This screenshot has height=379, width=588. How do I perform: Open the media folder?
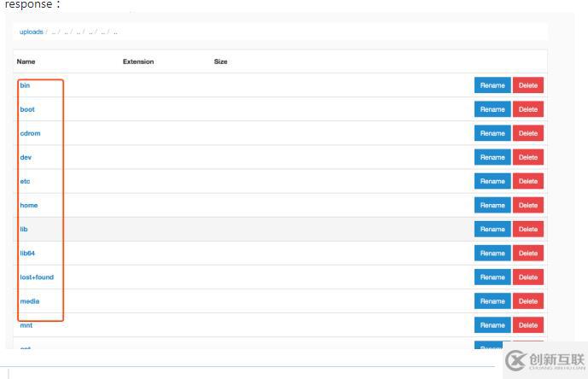click(30, 301)
